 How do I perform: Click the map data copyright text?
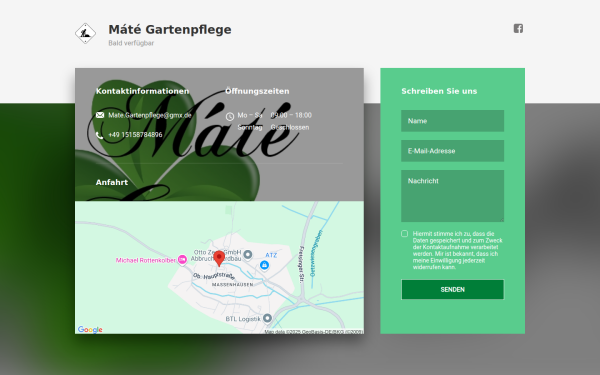pyautogui.click(x=314, y=332)
